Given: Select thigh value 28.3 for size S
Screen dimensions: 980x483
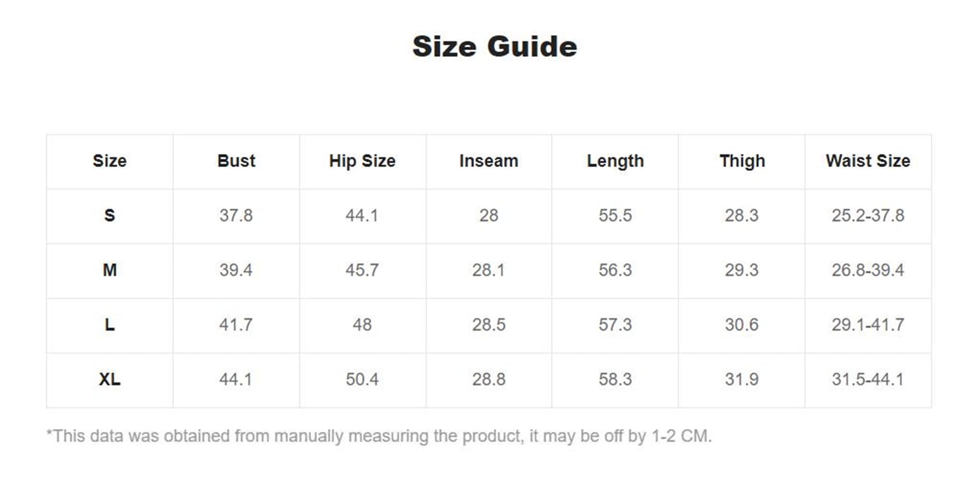Looking at the screenshot, I should click(742, 215).
